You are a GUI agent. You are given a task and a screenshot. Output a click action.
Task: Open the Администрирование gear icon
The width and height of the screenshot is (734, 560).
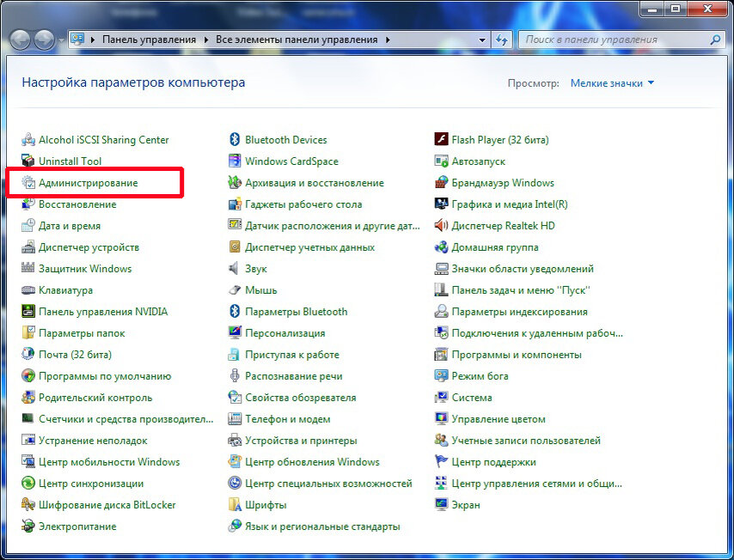click(28, 182)
